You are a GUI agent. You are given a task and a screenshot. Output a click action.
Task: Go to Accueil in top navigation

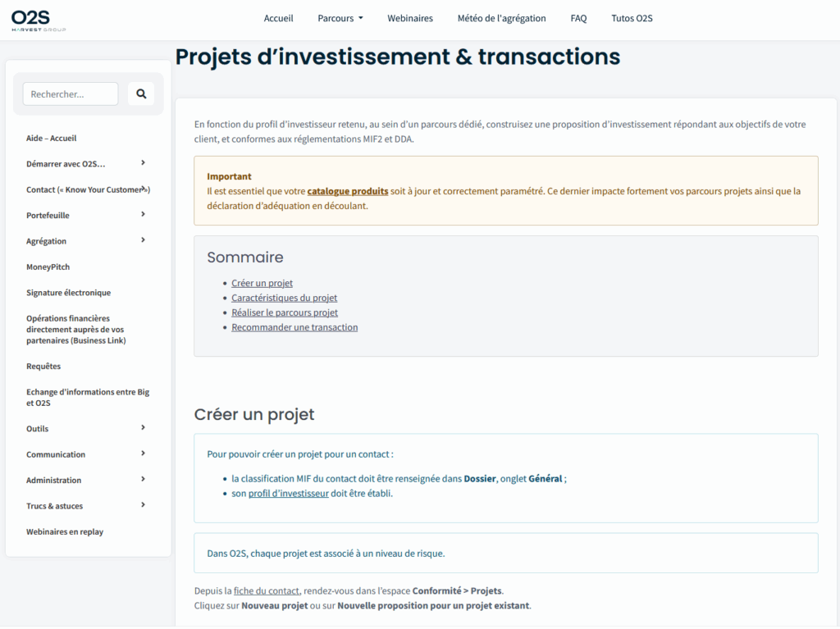click(x=278, y=18)
